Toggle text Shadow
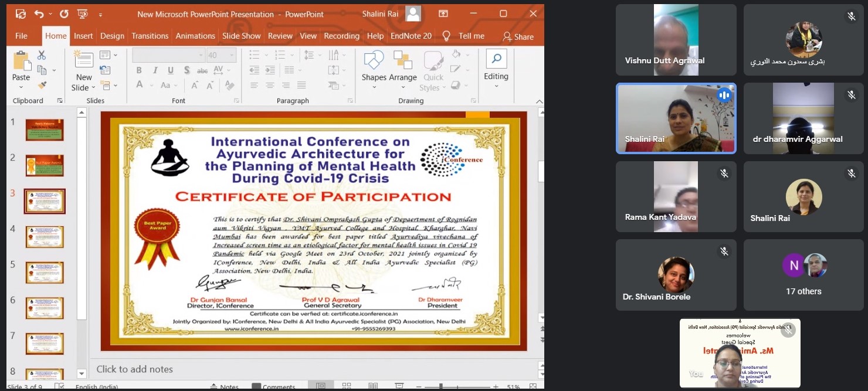The image size is (868, 391). tap(187, 70)
